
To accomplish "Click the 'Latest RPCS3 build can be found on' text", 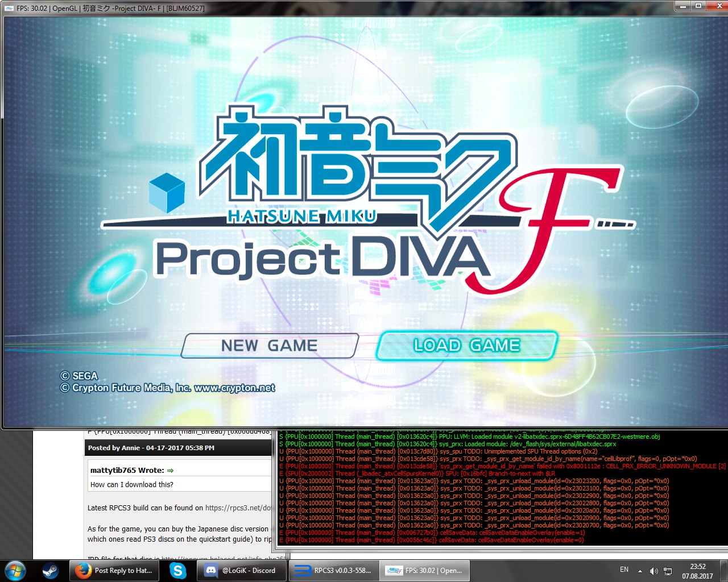I will click(x=145, y=508).
